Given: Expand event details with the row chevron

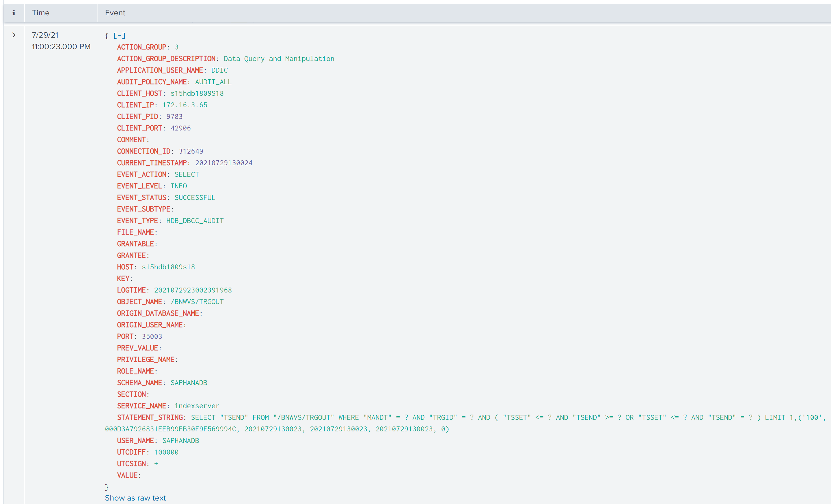Looking at the screenshot, I should coord(14,35).
